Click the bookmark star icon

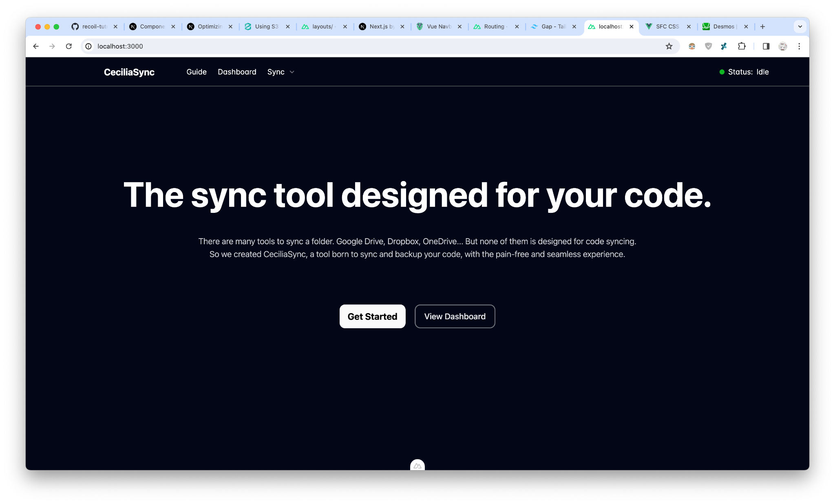[x=669, y=46]
